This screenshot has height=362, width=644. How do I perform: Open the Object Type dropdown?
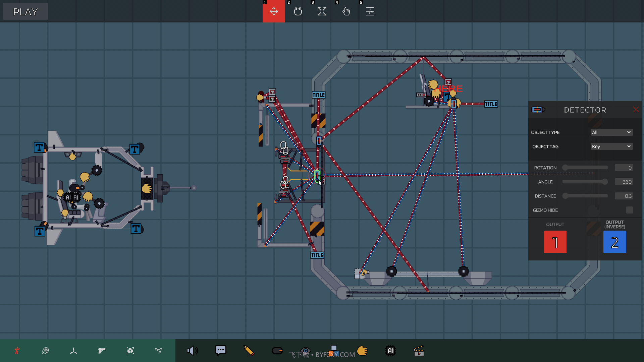pyautogui.click(x=611, y=132)
